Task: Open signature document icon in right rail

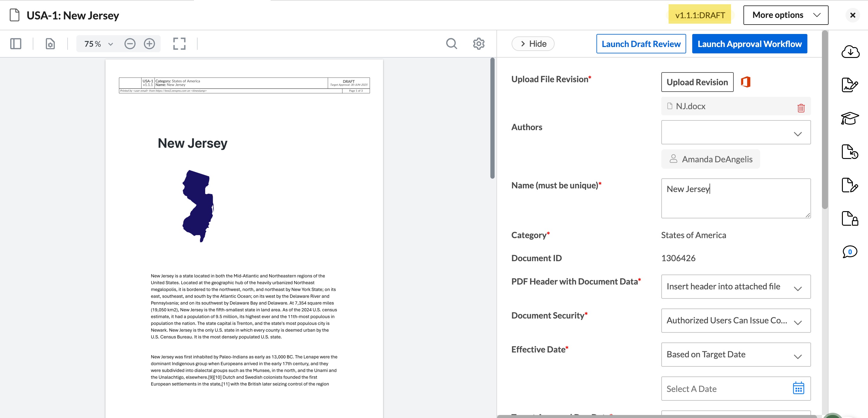Action: tap(850, 85)
